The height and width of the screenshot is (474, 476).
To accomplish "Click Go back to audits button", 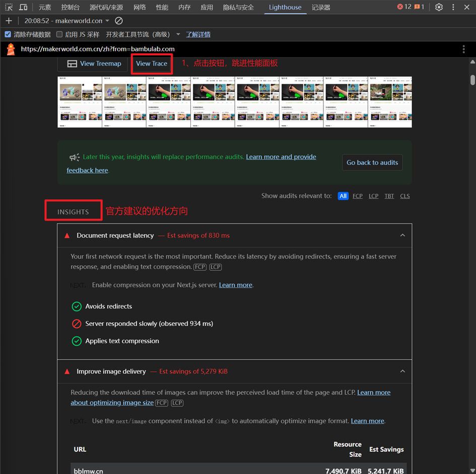I will click(372, 163).
